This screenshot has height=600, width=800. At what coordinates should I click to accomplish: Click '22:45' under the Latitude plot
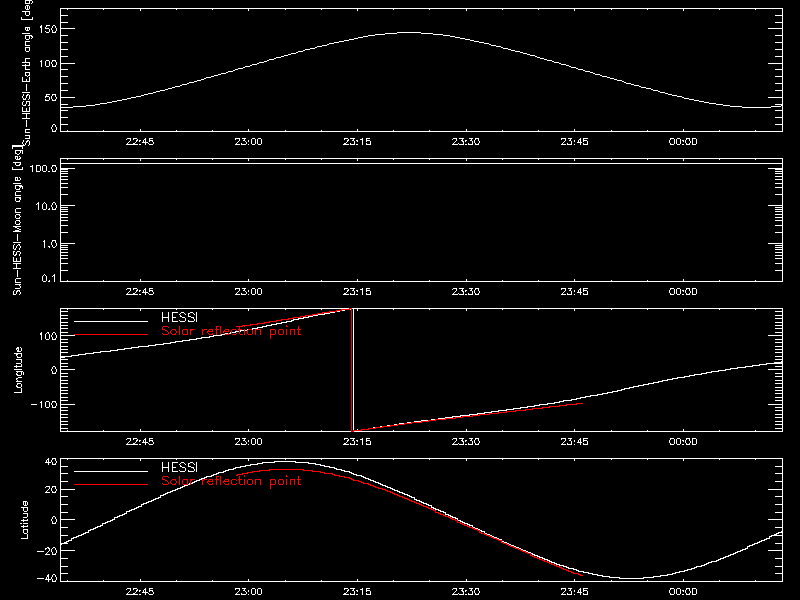click(x=140, y=592)
